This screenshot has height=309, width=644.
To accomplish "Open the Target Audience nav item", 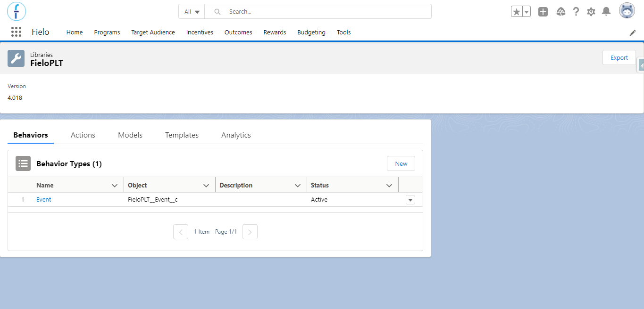I will pos(153,33).
